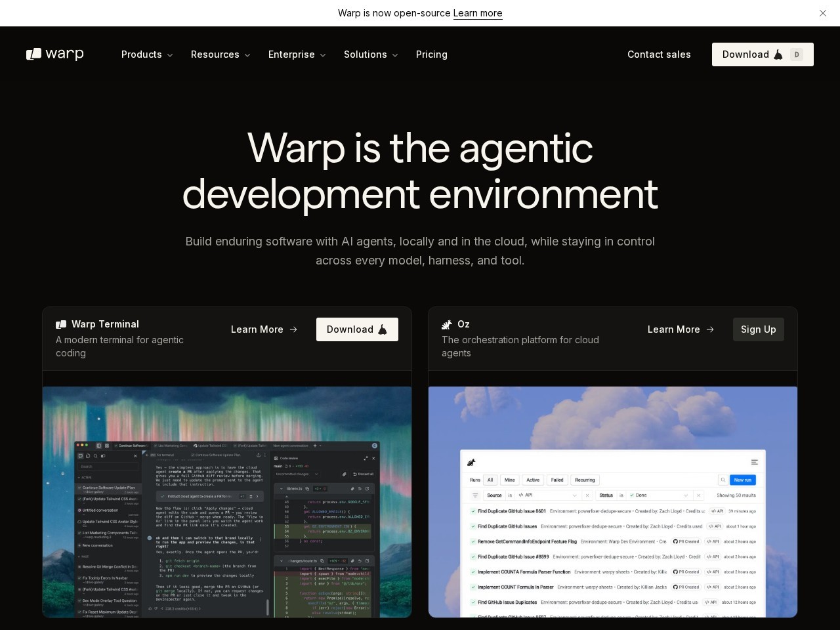Click the sidebar layout icon next to the window controls
The height and width of the screenshot is (630, 840).
tap(99, 446)
